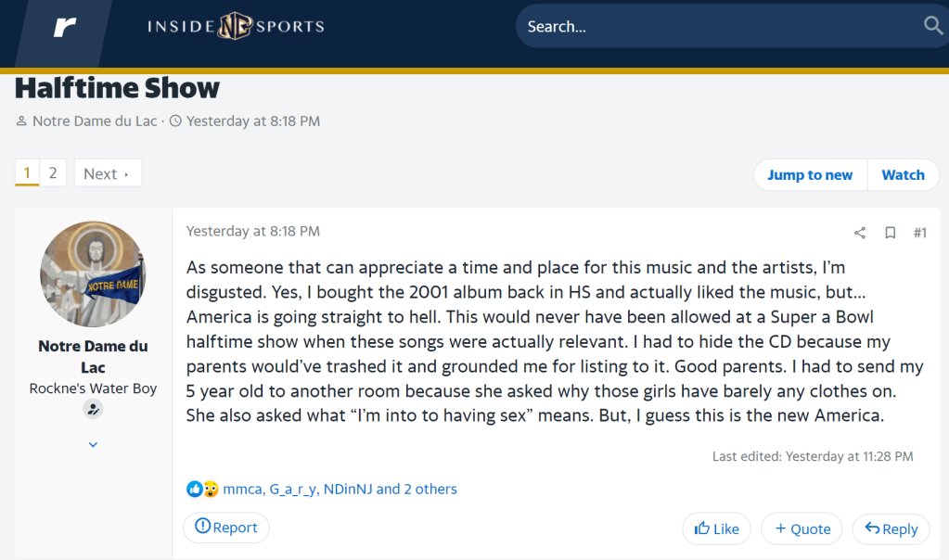Report this post
949x560 pixels.
(x=226, y=528)
